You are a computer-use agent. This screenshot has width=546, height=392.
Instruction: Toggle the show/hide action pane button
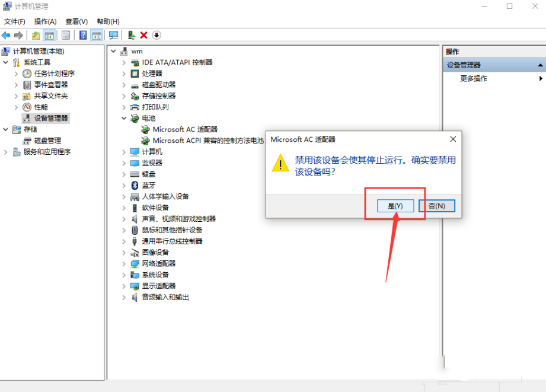coord(97,35)
